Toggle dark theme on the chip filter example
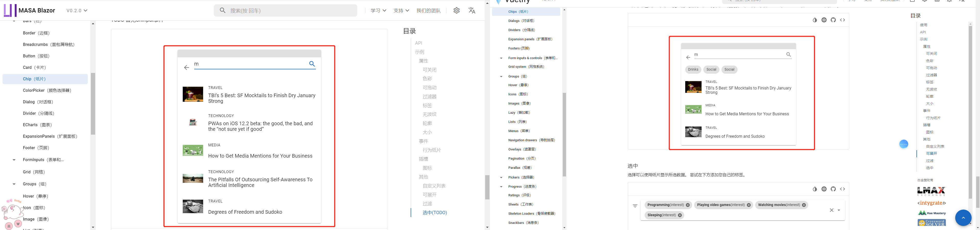This screenshot has width=980, height=230. tap(815, 20)
